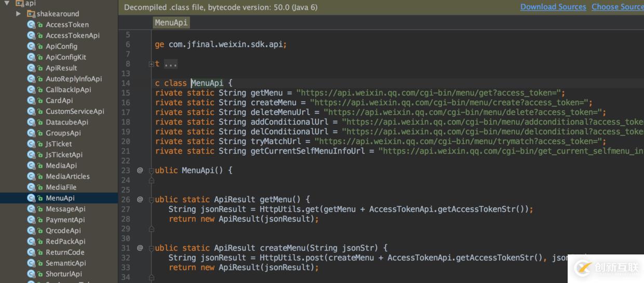This screenshot has width=644, height=283.
Task: Expand the folded imports on line 8
Action: 151,64
